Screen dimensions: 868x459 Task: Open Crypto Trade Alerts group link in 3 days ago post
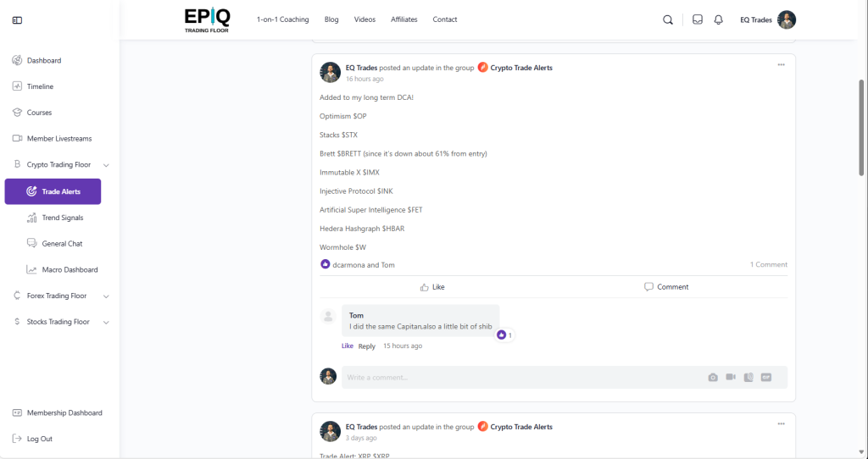pyautogui.click(x=521, y=426)
